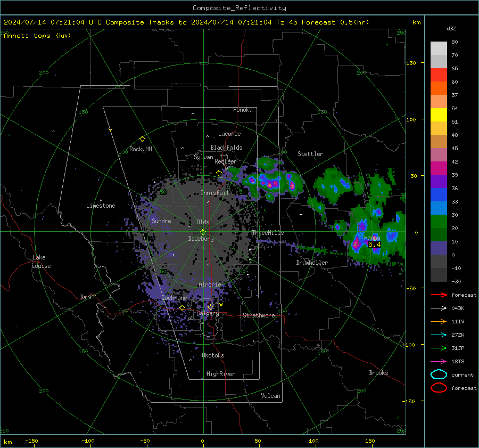Click the strongest storm cell left of Hanna

[x=356, y=244]
